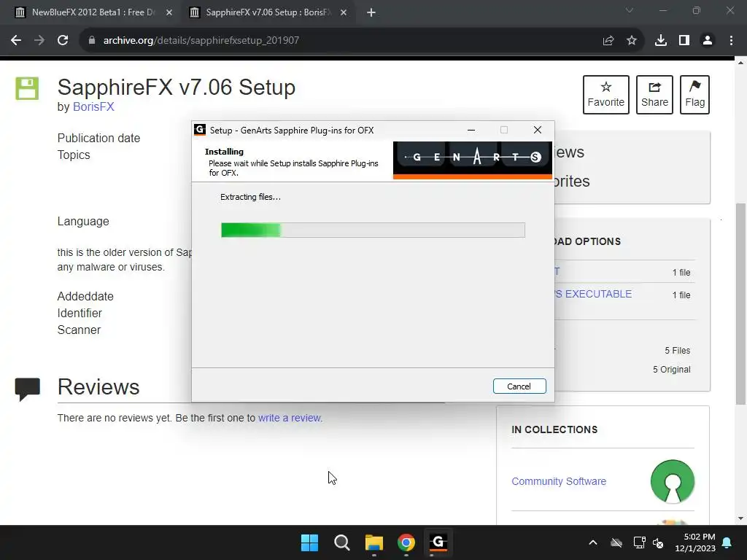Click the browser forward arrow

(39, 41)
